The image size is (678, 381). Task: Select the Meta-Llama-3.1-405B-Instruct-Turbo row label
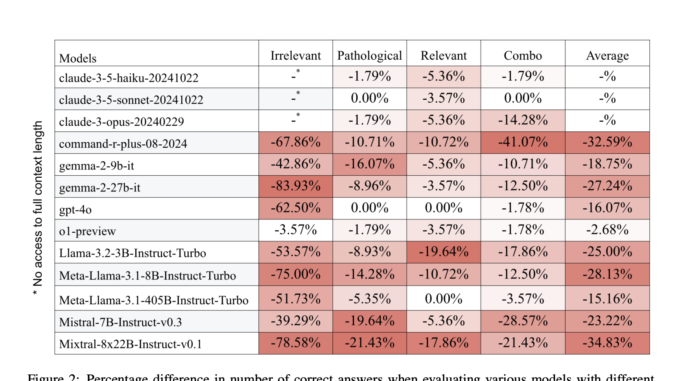(154, 300)
